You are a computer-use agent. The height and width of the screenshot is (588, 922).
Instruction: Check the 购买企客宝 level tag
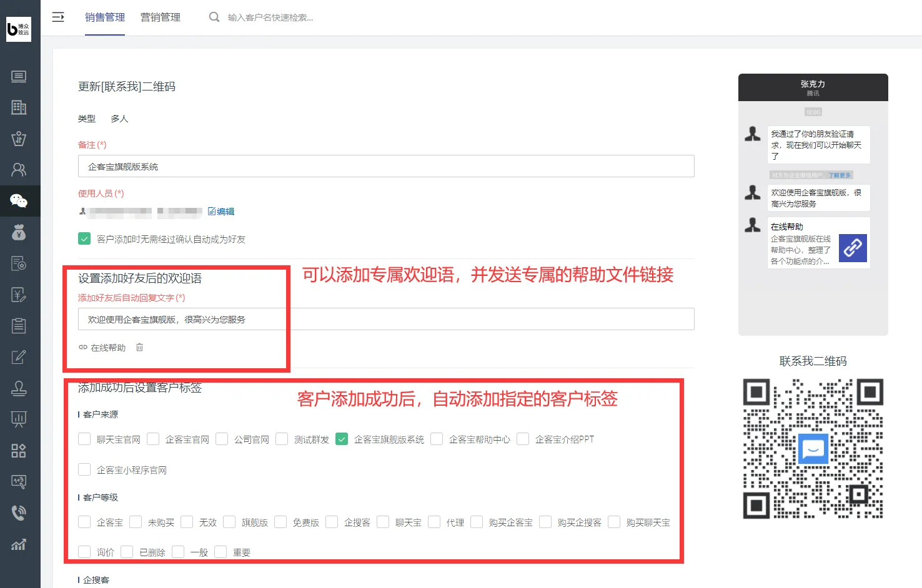point(477,522)
